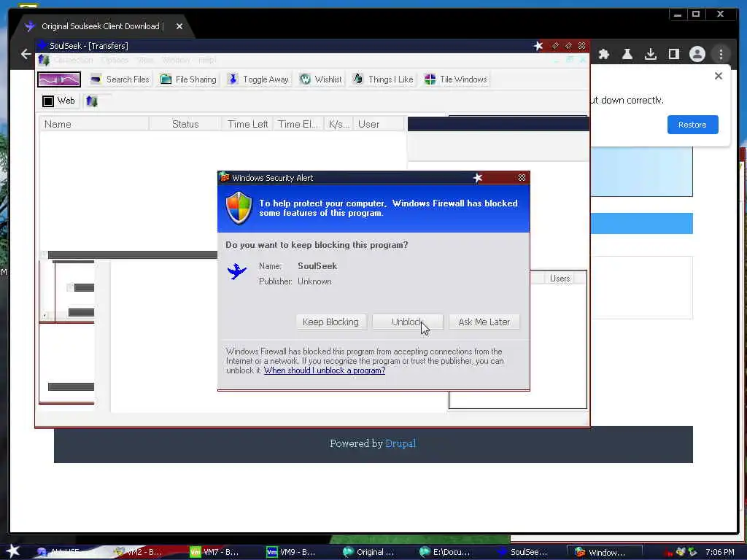
Task: Click the blue SoulSeek bird icon in the alert
Action: click(237, 271)
